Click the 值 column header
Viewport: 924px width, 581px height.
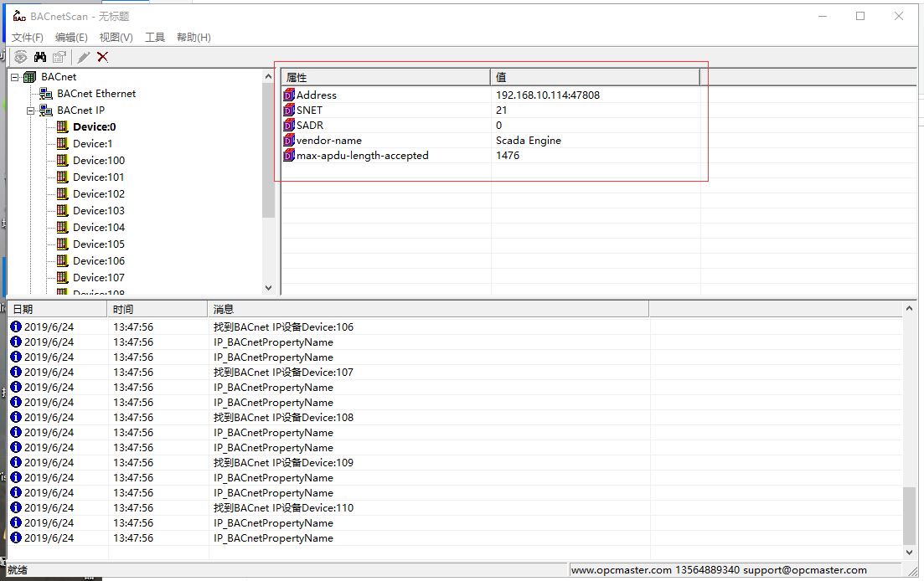595,77
